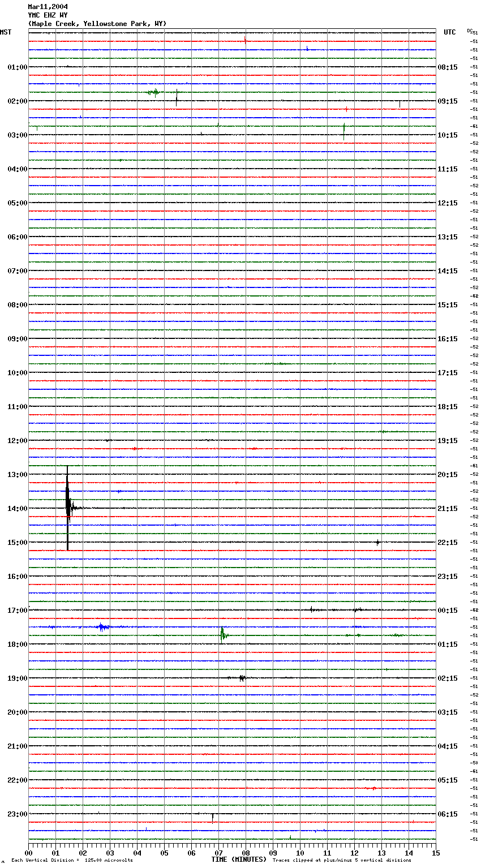
Task: Select the 21:15 UTC time label
Action: coord(448,509)
